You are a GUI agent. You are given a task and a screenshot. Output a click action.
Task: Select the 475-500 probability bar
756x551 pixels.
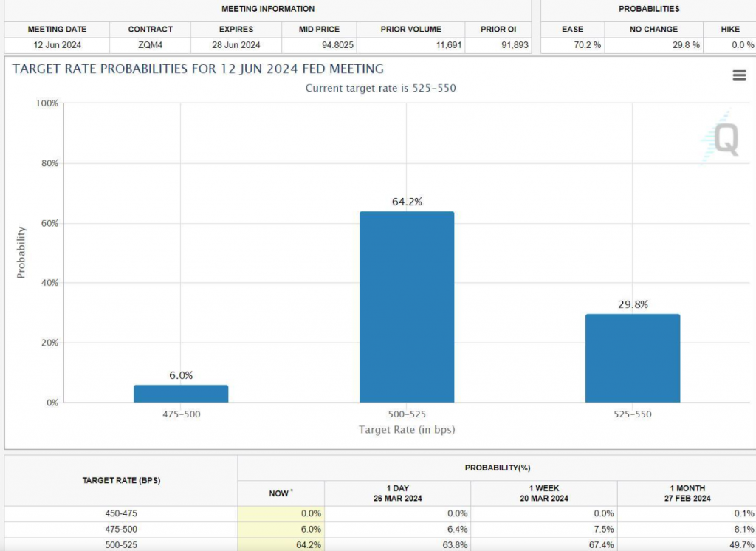(x=181, y=394)
